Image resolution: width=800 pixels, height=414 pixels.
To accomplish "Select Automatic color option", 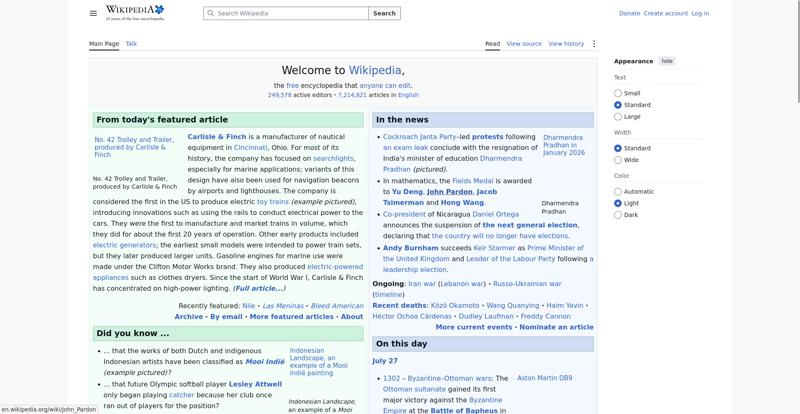I will [x=618, y=192].
